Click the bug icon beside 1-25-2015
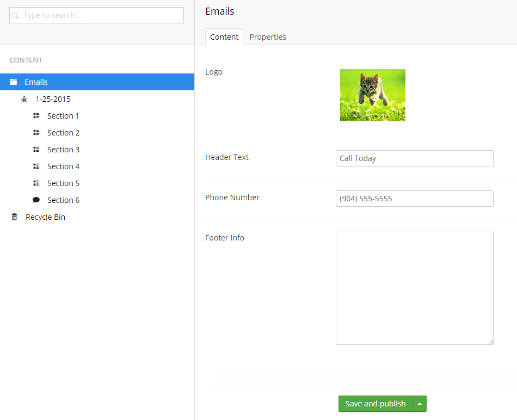 [24, 99]
